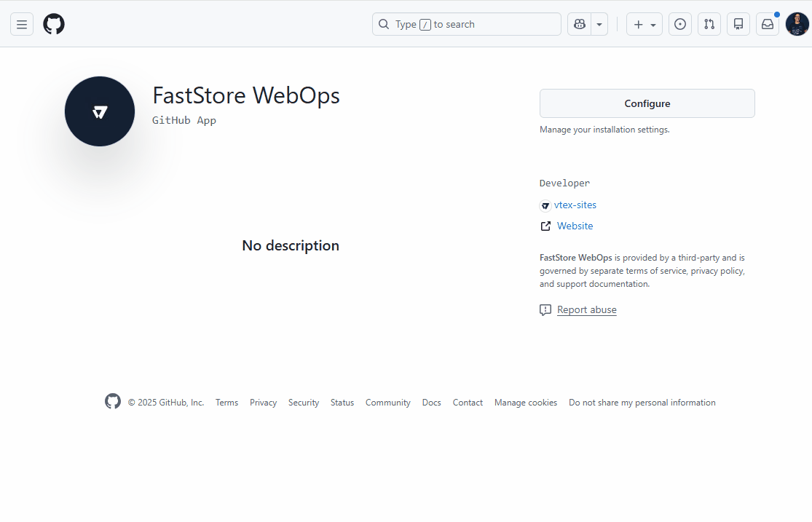812x522 pixels.
Task: Click Manage cookies in footer
Action: point(525,403)
